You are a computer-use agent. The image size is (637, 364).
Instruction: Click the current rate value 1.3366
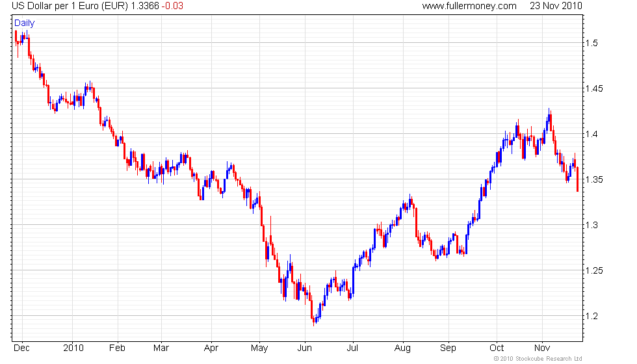click(x=145, y=6)
